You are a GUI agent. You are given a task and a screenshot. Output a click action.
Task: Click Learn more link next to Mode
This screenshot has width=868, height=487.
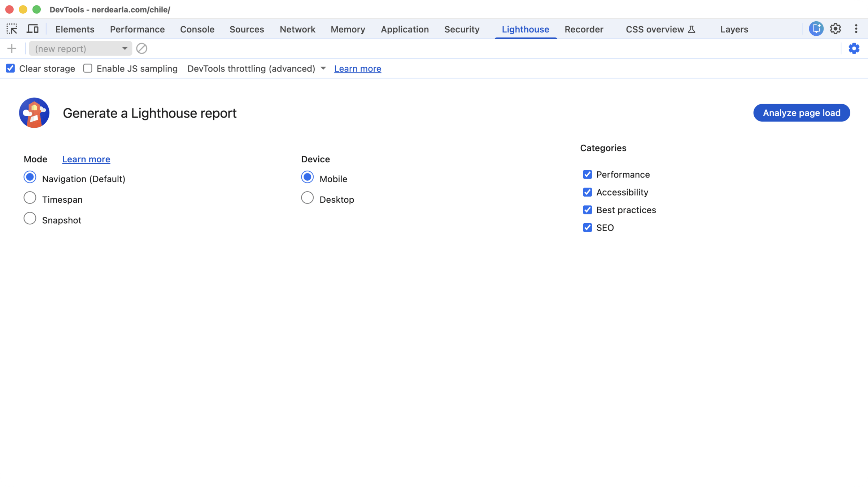[86, 159]
